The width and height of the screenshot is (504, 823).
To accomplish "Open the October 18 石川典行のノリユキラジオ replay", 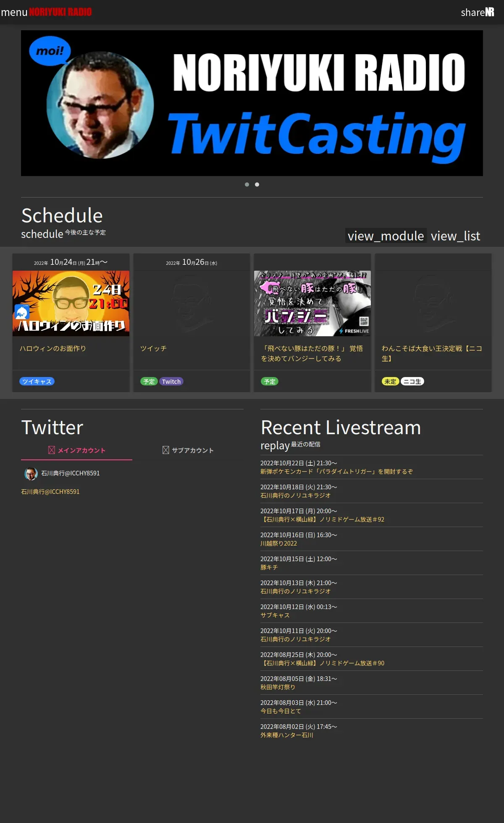I will pyautogui.click(x=296, y=496).
